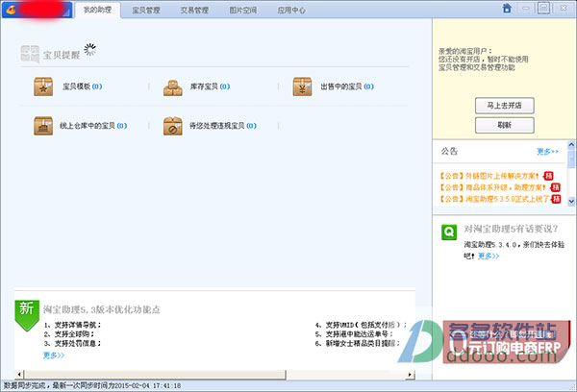Switch to the 交易管理 tab
This screenshot has width=577, height=392.
click(194, 11)
